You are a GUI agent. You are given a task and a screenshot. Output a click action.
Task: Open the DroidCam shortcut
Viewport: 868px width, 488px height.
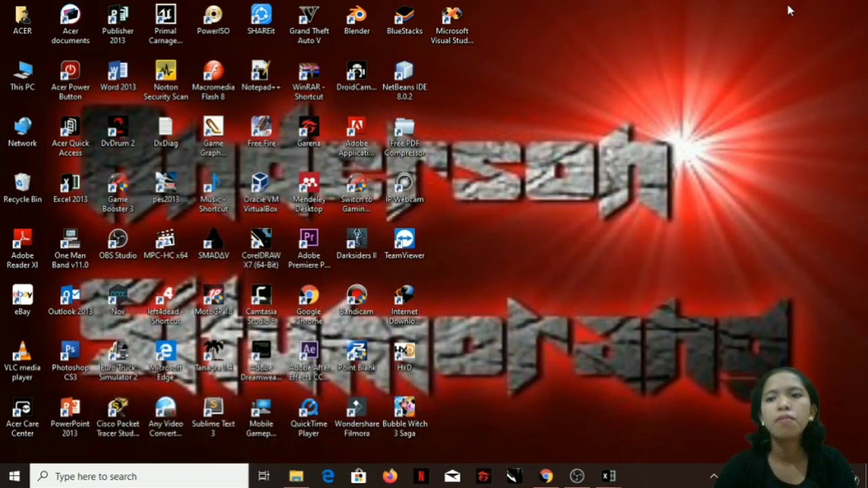point(357,77)
